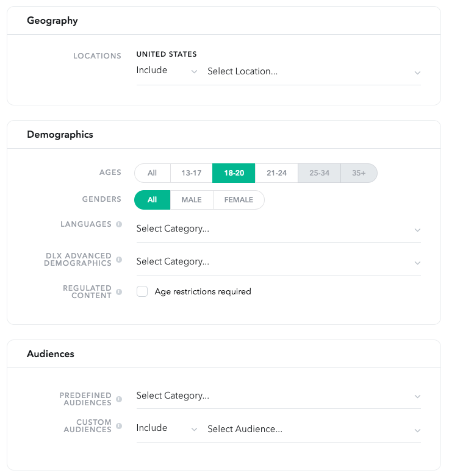Open the custom audiences Include dropdown
This screenshot has width=449, height=476.
pyautogui.click(x=167, y=428)
